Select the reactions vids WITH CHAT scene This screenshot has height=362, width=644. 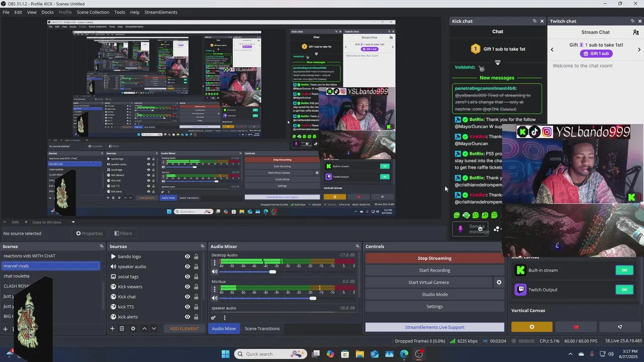pos(51,256)
